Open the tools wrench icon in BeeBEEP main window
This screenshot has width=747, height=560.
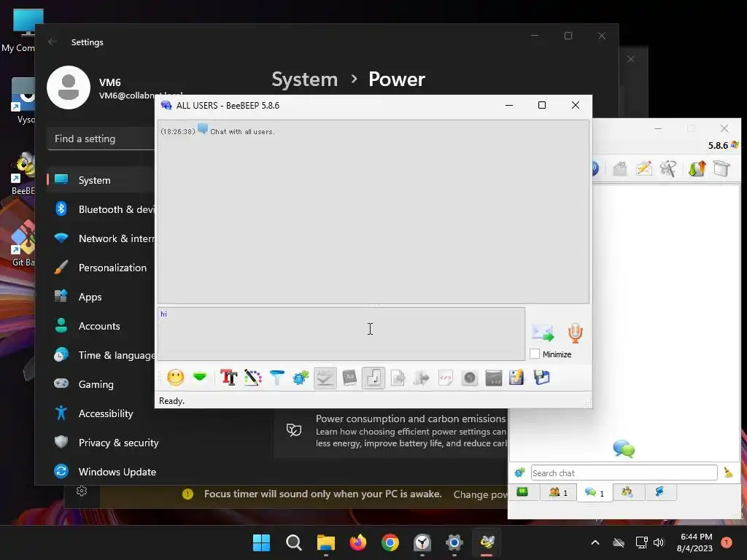pyautogui.click(x=668, y=168)
